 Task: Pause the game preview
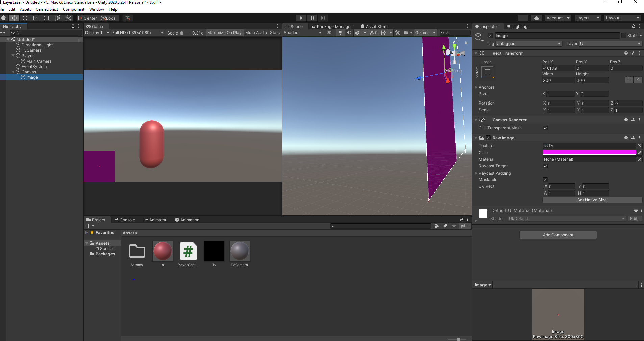tap(312, 18)
